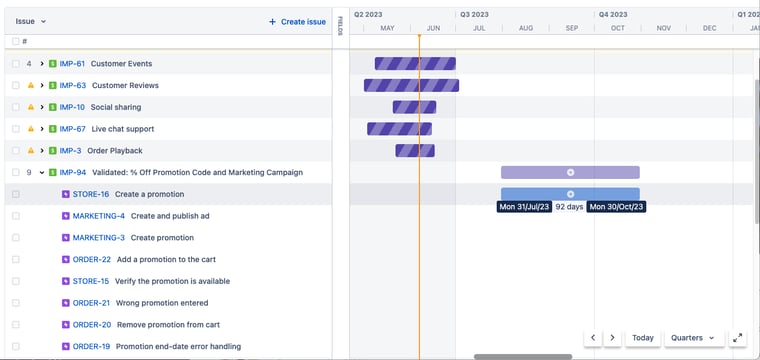Collapse the IMP-94 promotion row
The width and height of the screenshot is (760, 360).
(42, 172)
